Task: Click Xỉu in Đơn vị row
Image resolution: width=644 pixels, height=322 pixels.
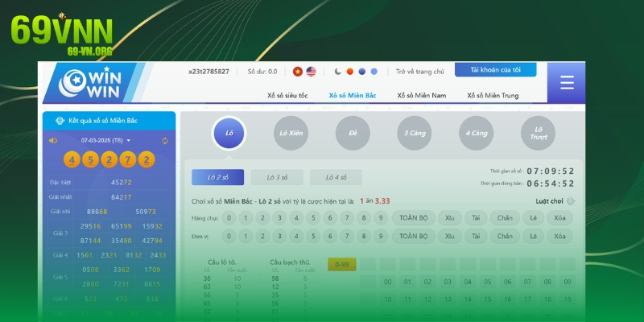Action: tap(450, 236)
